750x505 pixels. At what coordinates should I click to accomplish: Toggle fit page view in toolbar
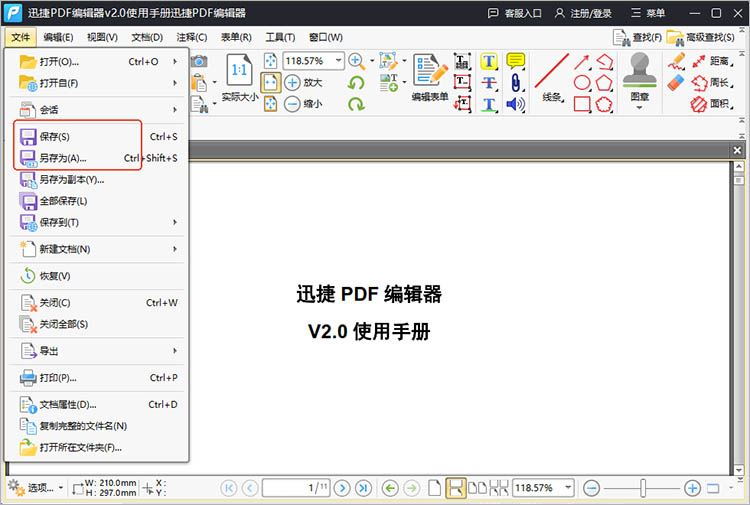coord(271,61)
